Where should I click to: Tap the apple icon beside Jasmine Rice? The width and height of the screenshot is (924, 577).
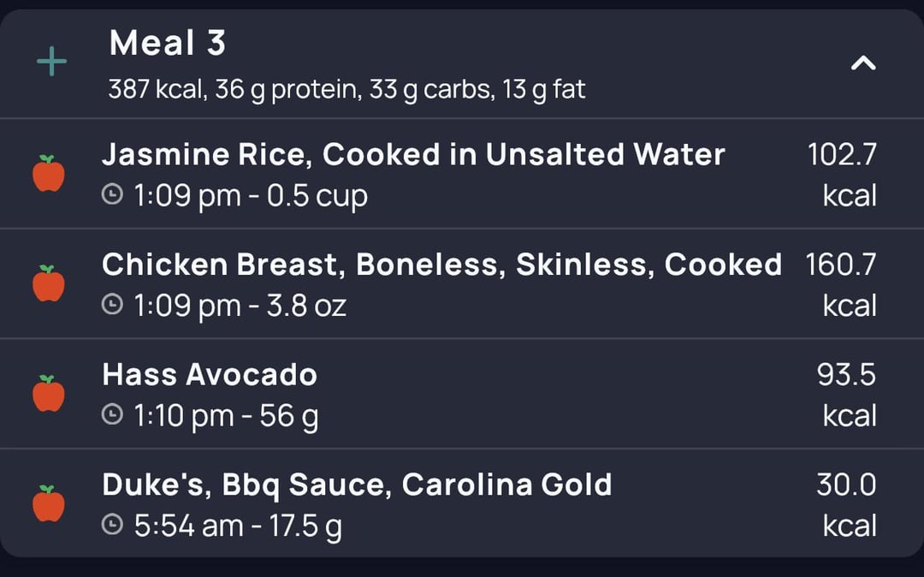pyautogui.click(x=48, y=173)
